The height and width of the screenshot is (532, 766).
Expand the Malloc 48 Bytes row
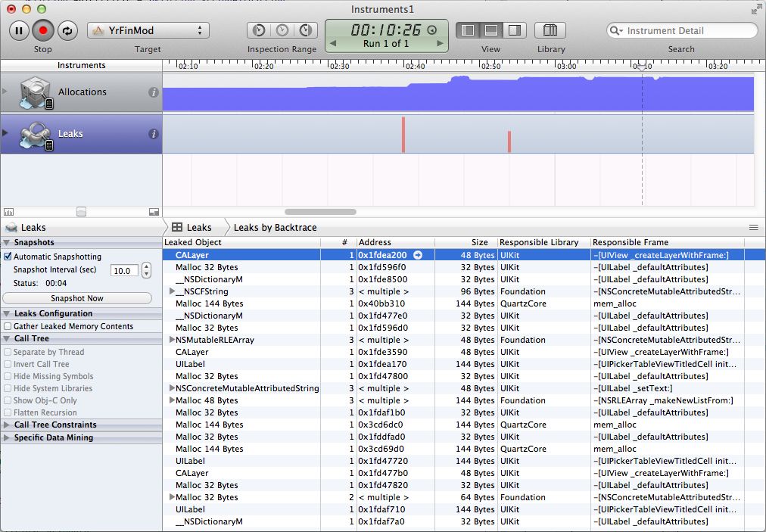click(x=172, y=400)
